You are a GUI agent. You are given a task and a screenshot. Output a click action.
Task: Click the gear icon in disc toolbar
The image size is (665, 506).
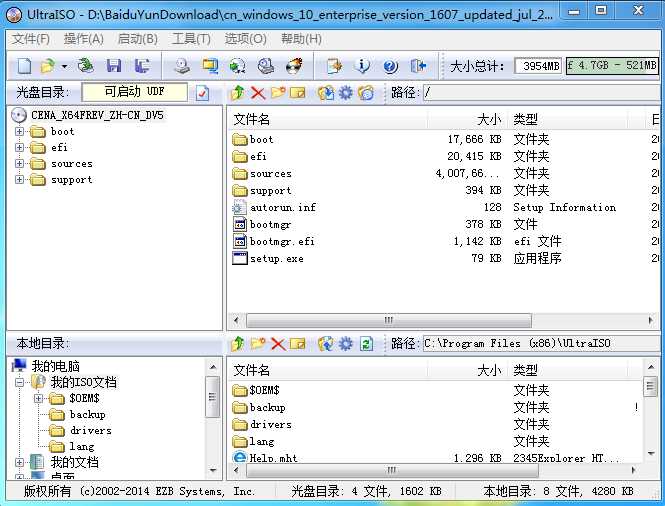click(x=346, y=93)
